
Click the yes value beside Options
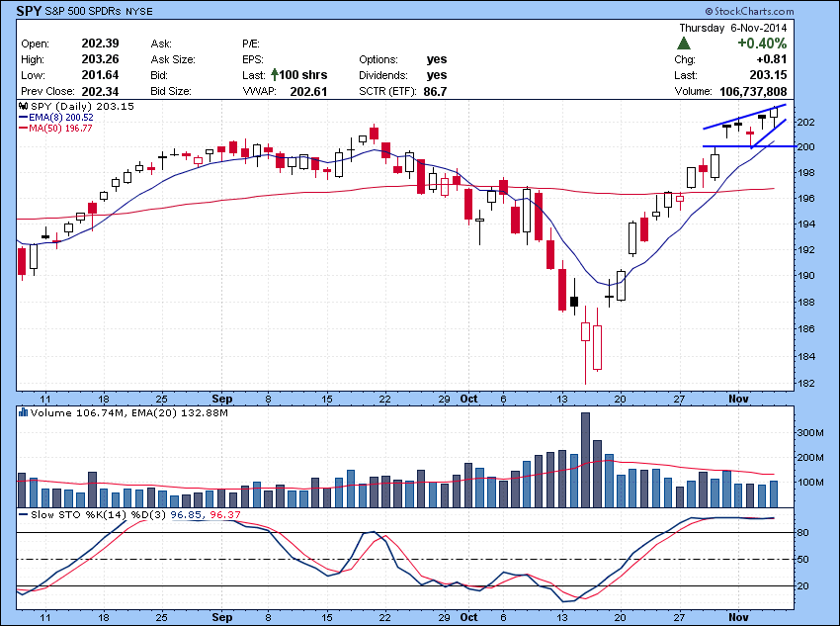(x=437, y=59)
